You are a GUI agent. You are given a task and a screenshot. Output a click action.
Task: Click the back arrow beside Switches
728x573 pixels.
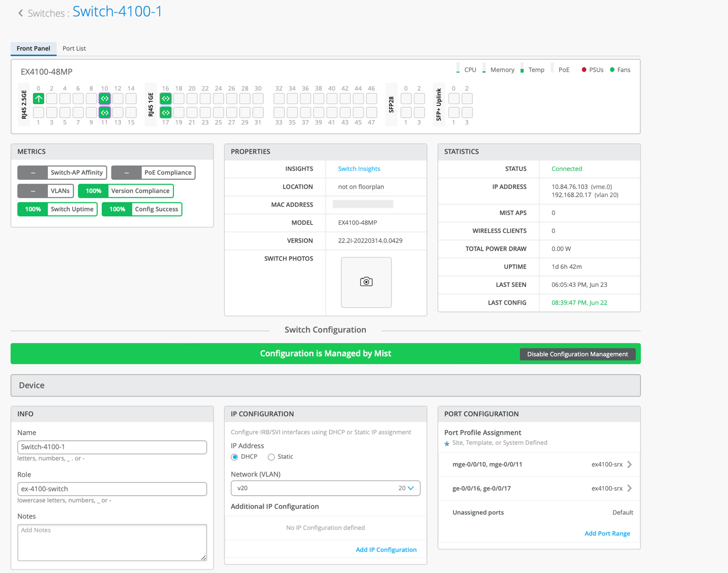pos(20,13)
